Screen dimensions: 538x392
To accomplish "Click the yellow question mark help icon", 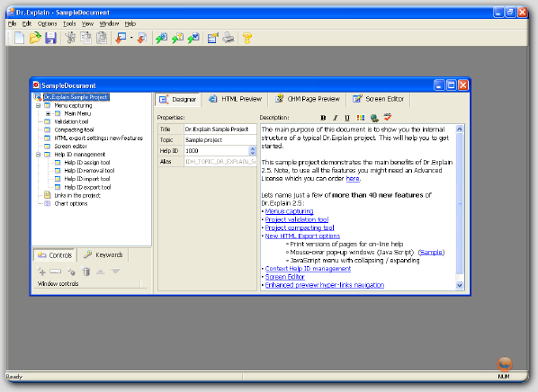I will coord(247,38).
